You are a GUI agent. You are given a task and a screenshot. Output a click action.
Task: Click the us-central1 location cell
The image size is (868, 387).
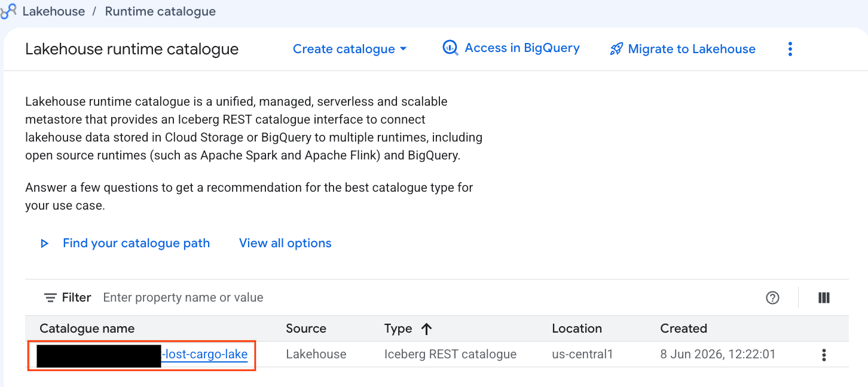point(583,354)
